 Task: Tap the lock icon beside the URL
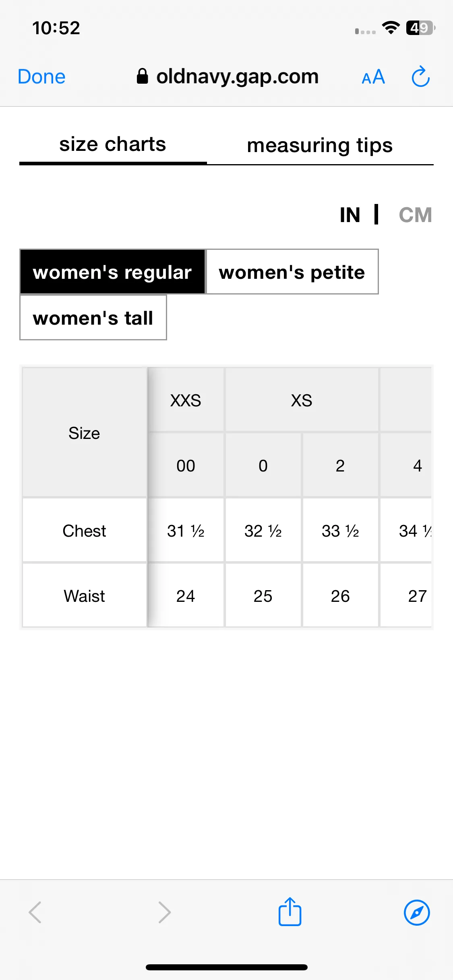[x=142, y=76]
